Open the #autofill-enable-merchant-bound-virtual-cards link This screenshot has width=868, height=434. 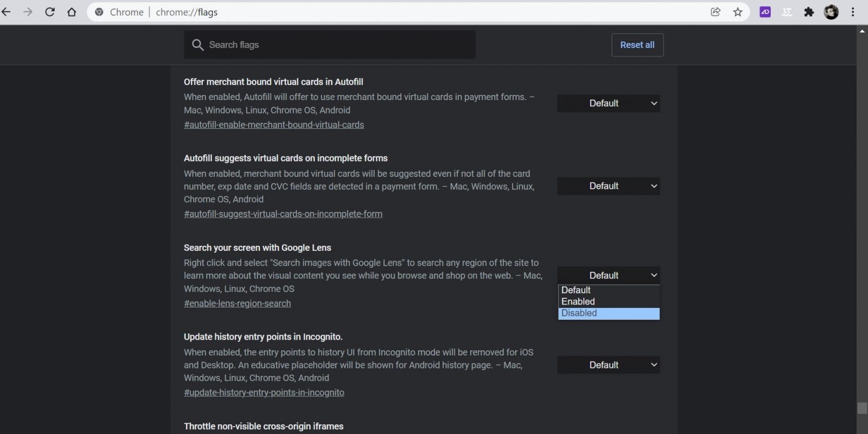[x=274, y=125]
